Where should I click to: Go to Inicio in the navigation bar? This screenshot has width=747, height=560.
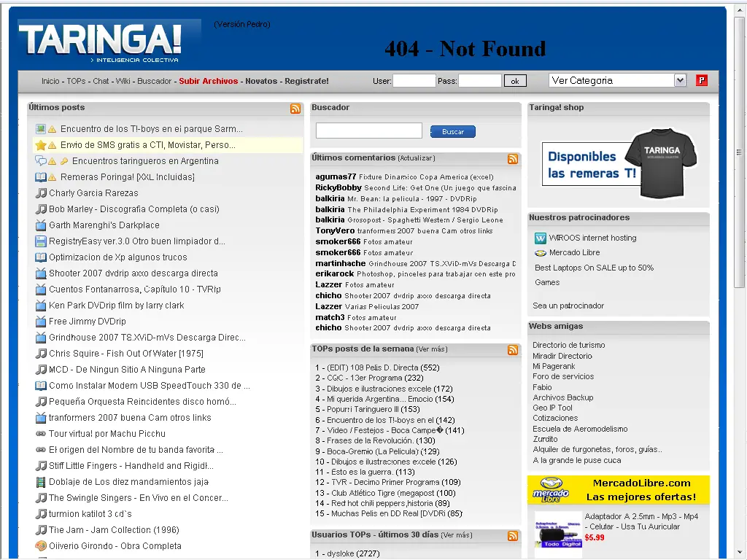50,81
